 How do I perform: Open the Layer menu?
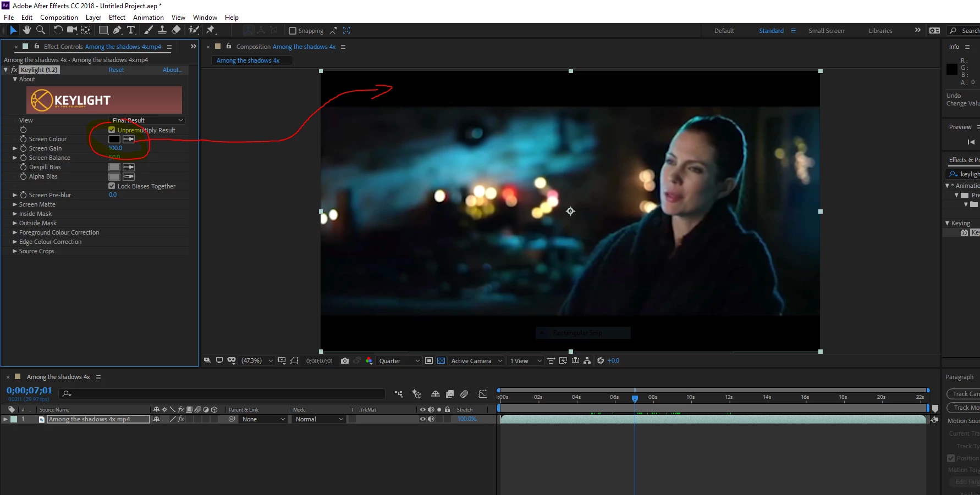[x=93, y=18]
